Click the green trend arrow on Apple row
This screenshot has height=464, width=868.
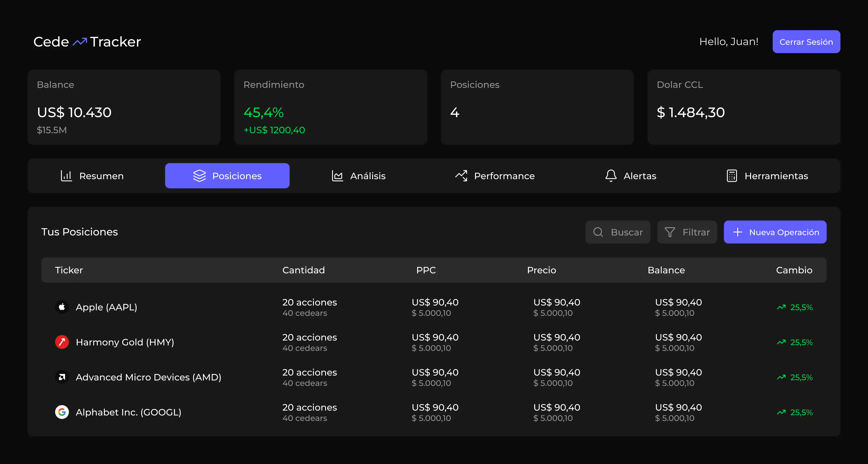click(x=781, y=307)
